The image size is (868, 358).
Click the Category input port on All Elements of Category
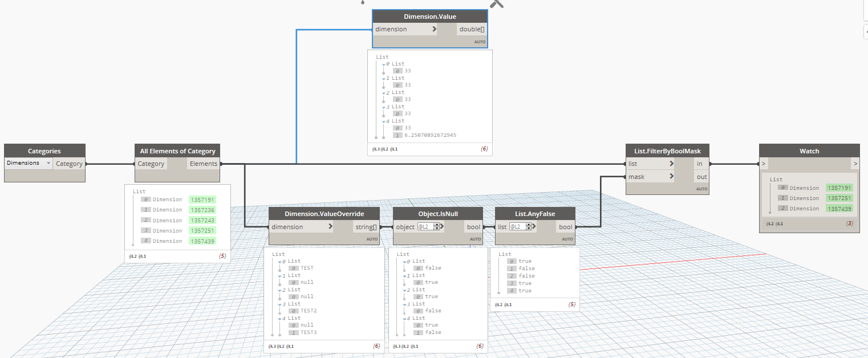[152, 163]
